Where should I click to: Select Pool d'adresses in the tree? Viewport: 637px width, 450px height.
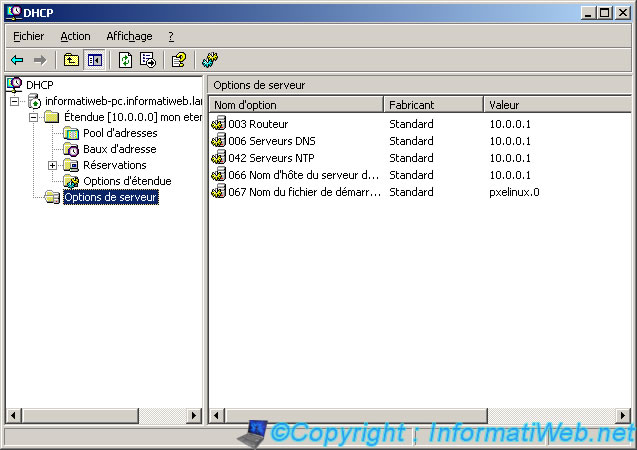pos(120,133)
